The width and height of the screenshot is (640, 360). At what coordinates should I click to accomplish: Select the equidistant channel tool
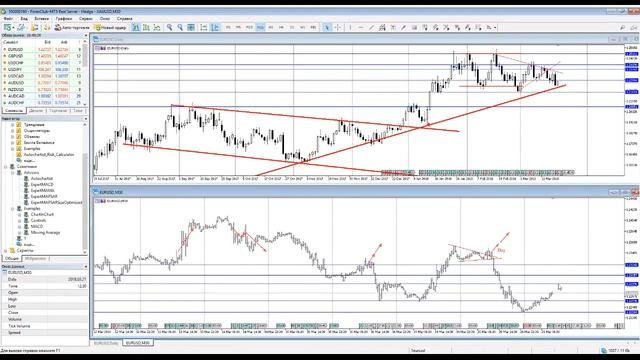tap(382, 27)
